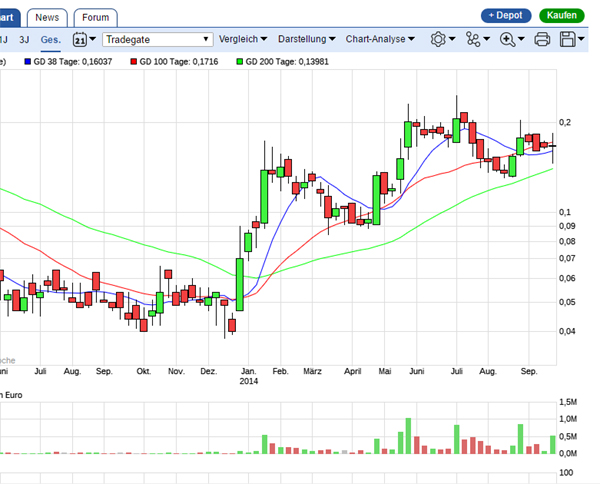Click the GD 200 Tage: 0,13981 label
Screen dimensions: 600x484
click(x=287, y=62)
